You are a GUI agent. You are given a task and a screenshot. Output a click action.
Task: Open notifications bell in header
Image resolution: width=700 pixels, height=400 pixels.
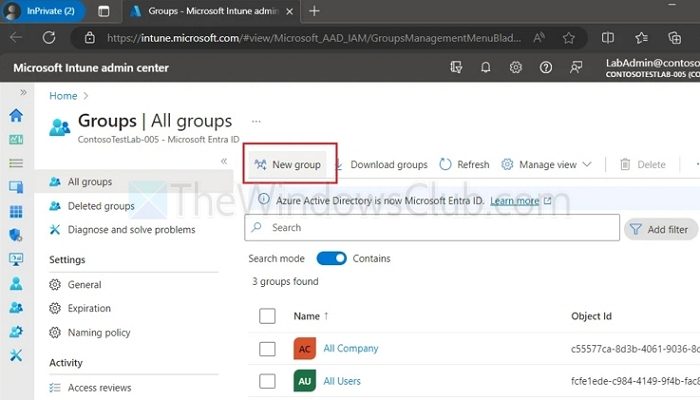(x=485, y=67)
